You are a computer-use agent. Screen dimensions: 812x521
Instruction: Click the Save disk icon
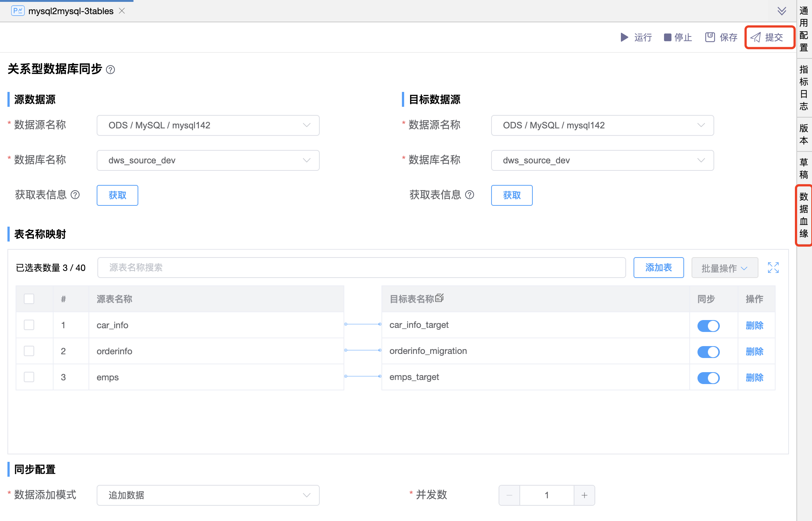(x=710, y=37)
